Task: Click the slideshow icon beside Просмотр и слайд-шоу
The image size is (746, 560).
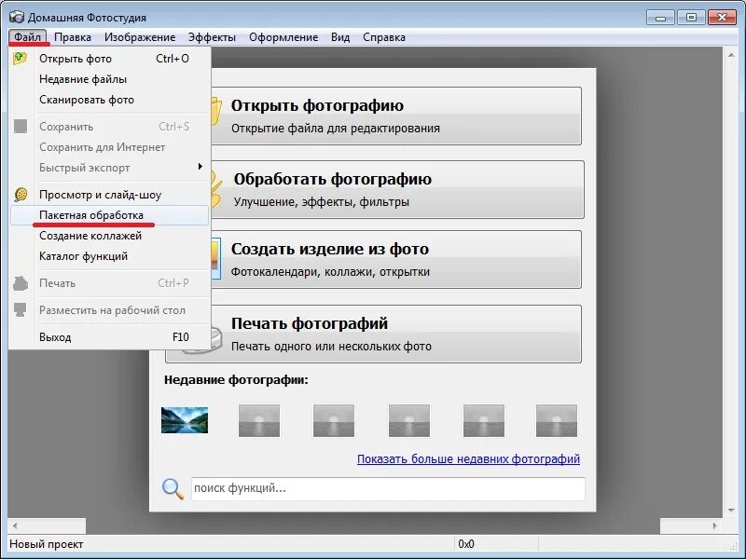Action: pyautogui.click(x=21, y=195)
